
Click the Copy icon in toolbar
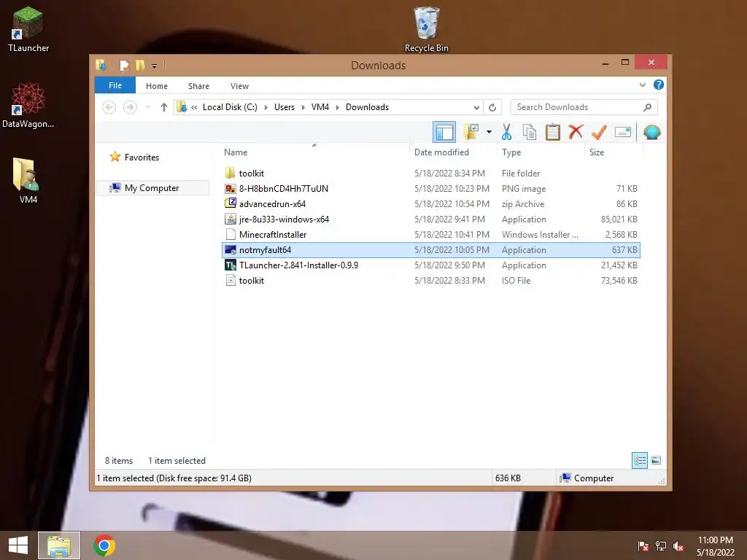[530, 132]
